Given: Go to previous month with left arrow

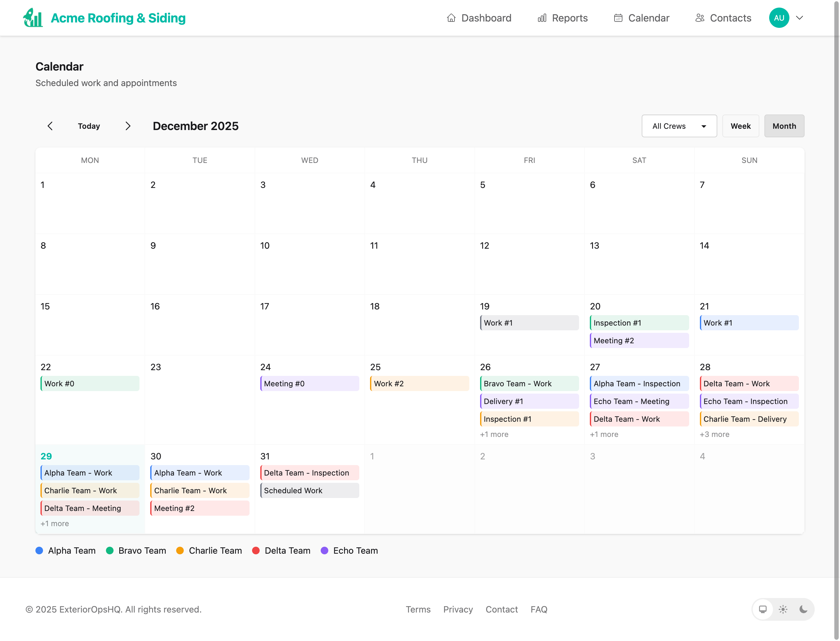Looking at the screenshot, I should pyautogui.click(x=50, y=126).
